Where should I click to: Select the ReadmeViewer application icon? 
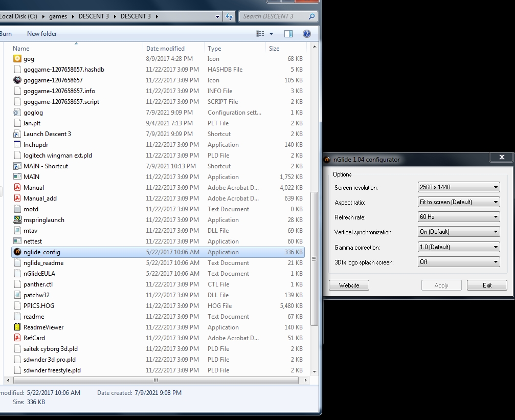[x=17, y=327]
